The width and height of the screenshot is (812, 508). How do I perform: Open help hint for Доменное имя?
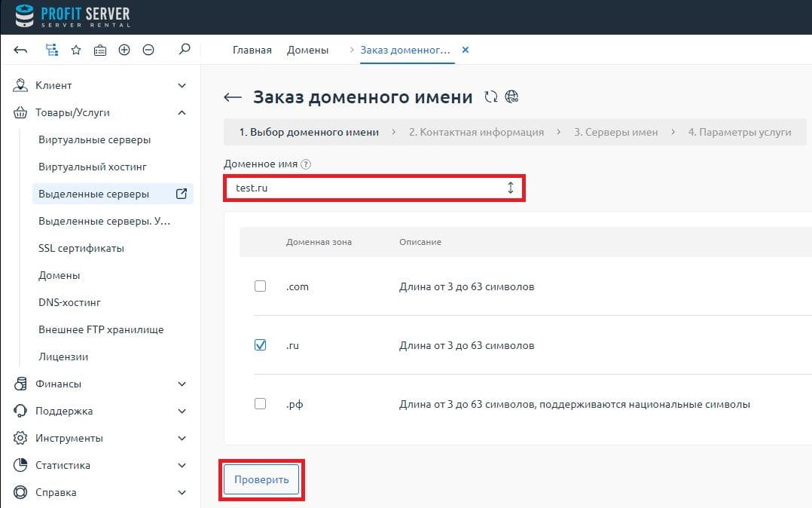306,164
